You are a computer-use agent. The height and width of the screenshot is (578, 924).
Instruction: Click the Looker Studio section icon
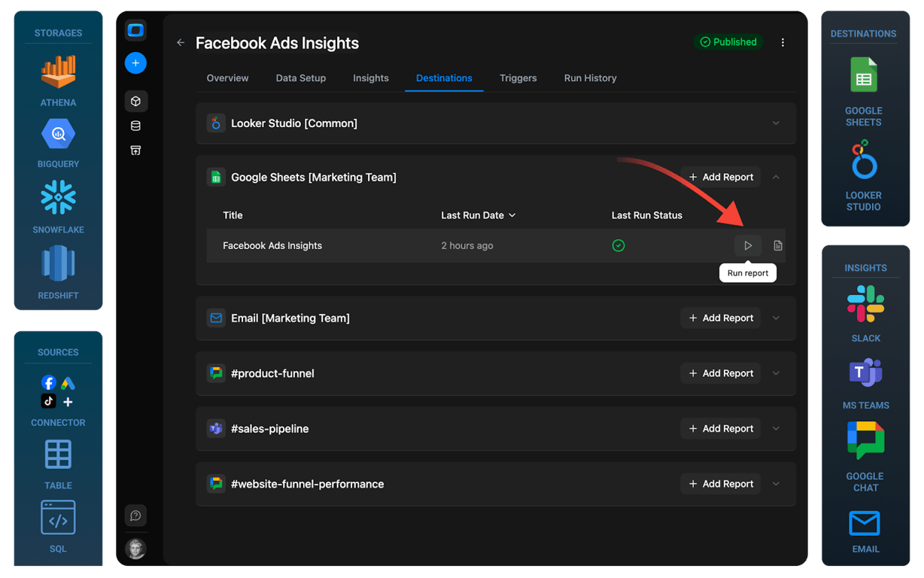[x=216, y=123]
